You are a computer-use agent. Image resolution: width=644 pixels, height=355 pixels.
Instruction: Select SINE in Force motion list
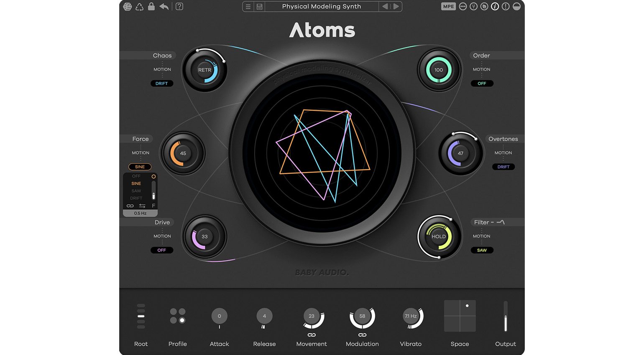136,183
